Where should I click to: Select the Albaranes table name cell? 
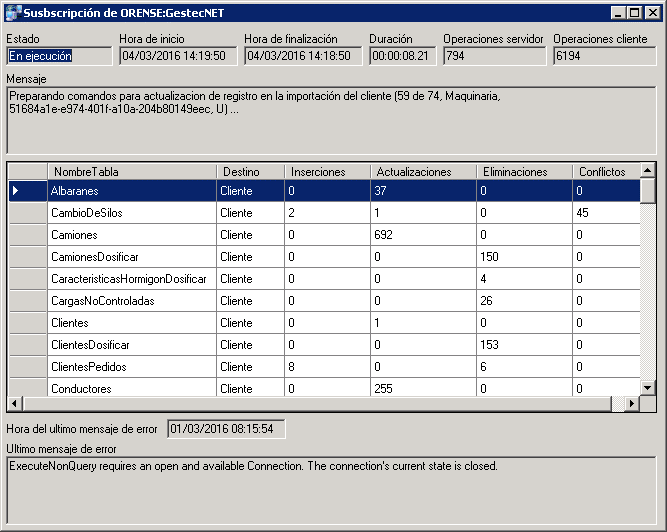tap(132, 191)
